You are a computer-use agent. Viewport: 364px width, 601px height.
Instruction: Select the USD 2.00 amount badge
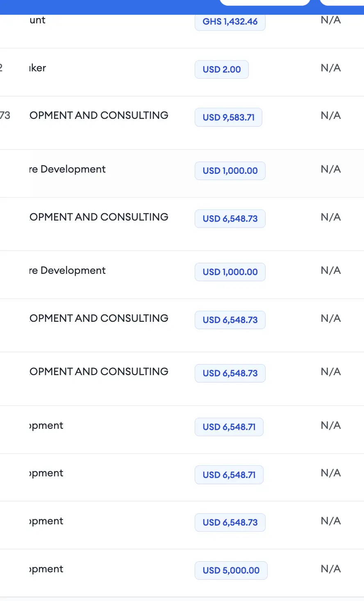click(x=222, y=69)
